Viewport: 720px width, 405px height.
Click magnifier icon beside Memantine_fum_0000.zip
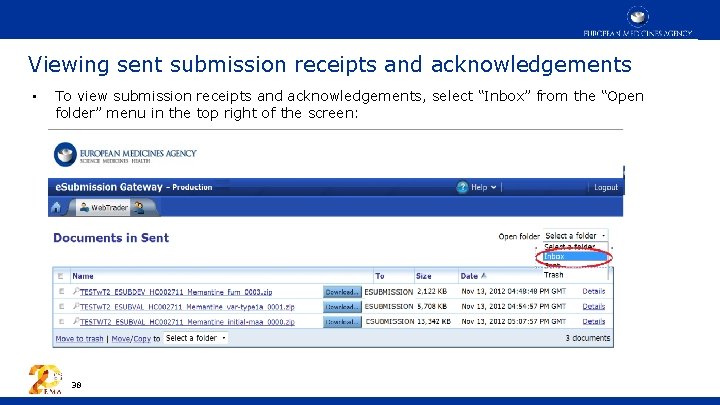point(76,291)
